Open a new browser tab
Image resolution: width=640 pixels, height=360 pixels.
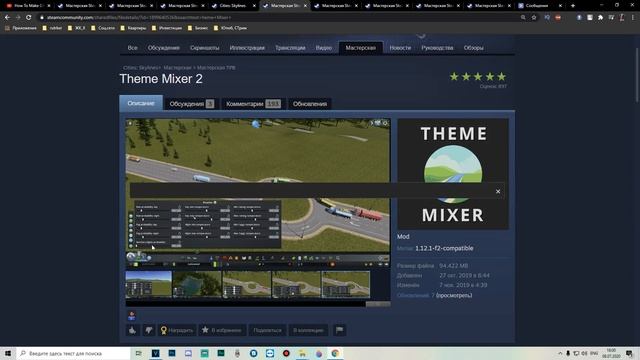tap(573, 6)
